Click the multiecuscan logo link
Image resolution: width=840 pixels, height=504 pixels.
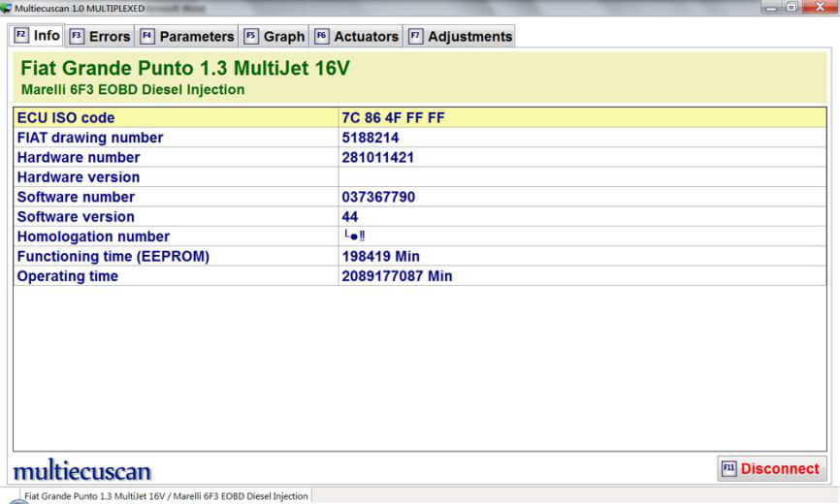(81, 471)
